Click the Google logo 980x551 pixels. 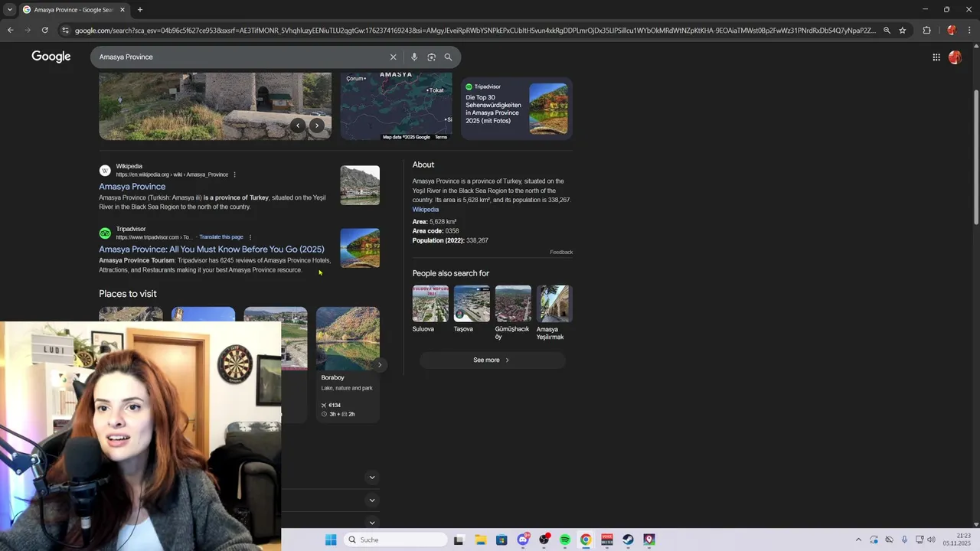(x=51, y=57)
